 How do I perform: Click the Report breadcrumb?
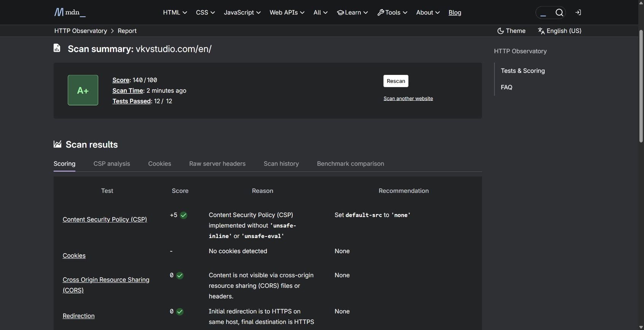(127, 31)
